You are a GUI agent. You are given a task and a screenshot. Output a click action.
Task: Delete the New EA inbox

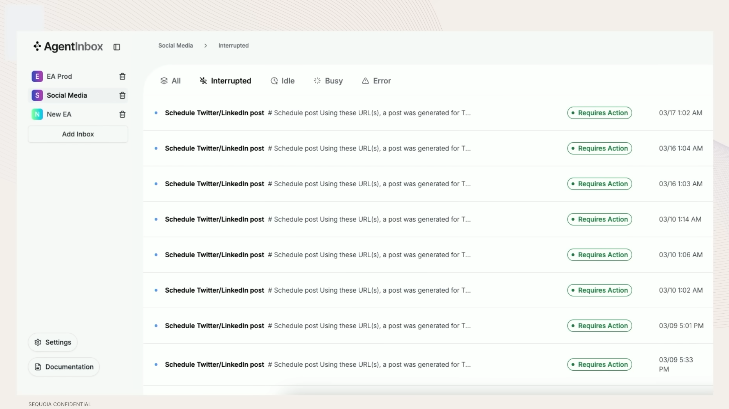tap(122, 114)
